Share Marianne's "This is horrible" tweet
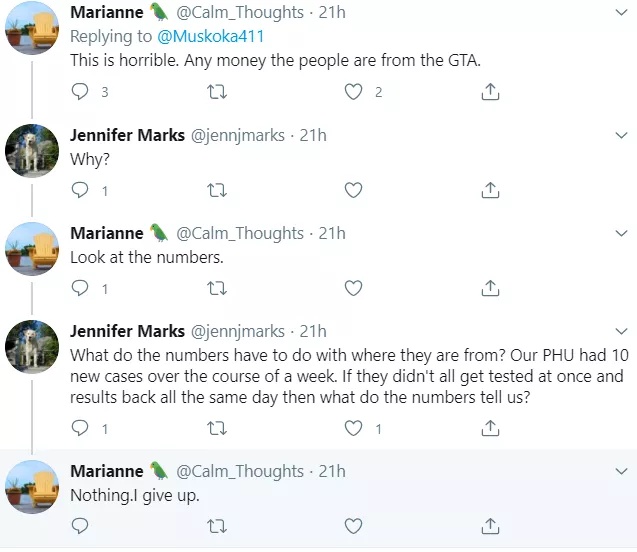Screen dimensions: 637x552 pos(490,92)
